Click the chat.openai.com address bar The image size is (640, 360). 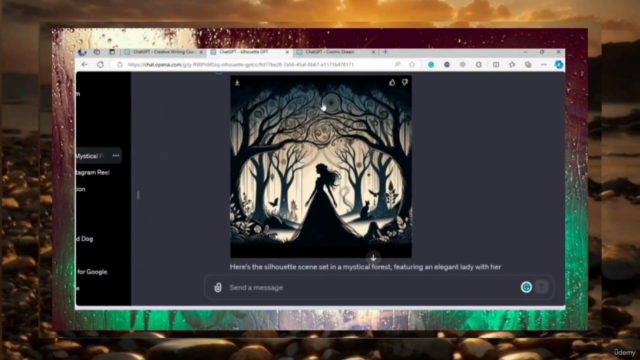tap(241, 64)
